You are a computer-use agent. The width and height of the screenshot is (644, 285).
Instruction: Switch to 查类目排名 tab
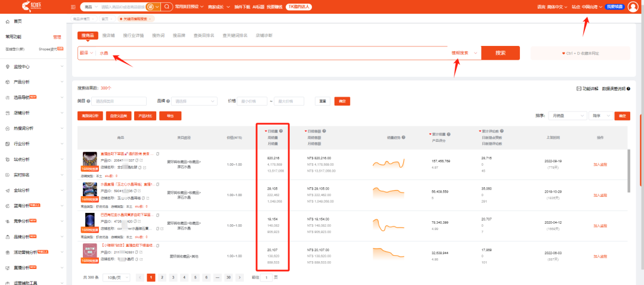click(x=204, y=35)
